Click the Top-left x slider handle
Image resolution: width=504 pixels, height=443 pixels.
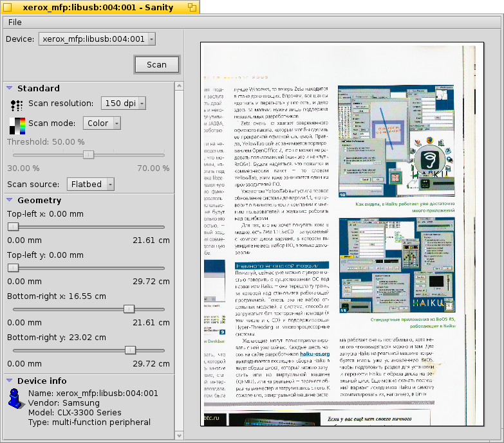(13, 227)
